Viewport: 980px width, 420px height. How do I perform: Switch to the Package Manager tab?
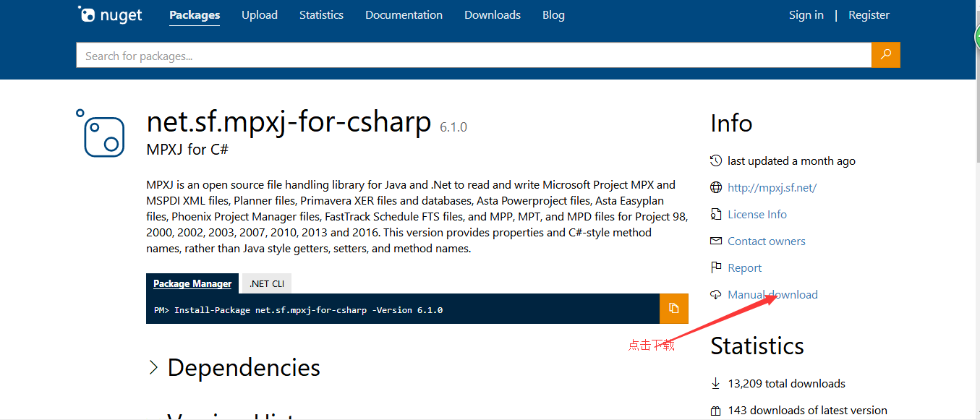point(192,283)
